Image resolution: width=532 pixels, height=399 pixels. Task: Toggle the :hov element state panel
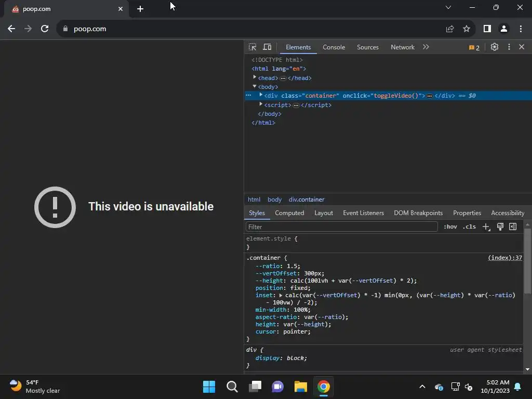[x=450, y=227]
